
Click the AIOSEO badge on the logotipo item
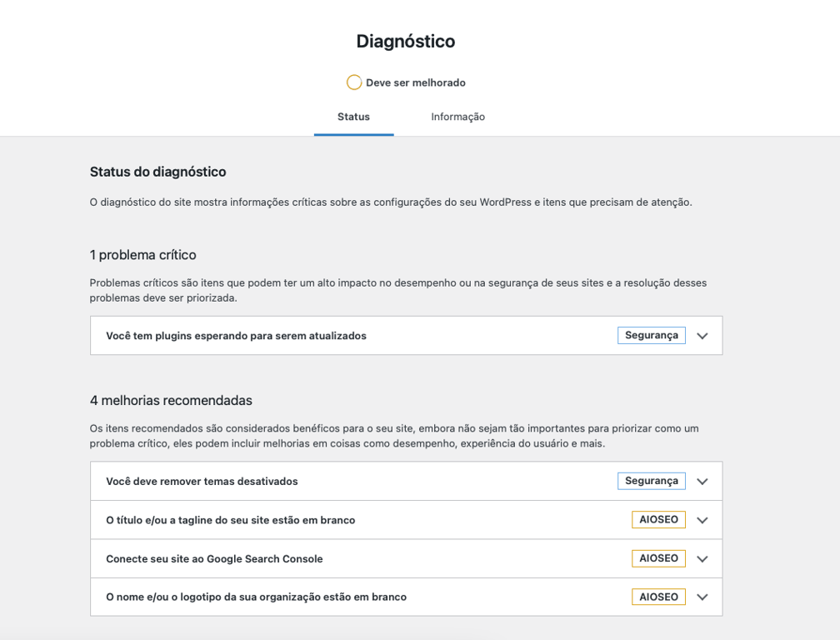(658, 597)
